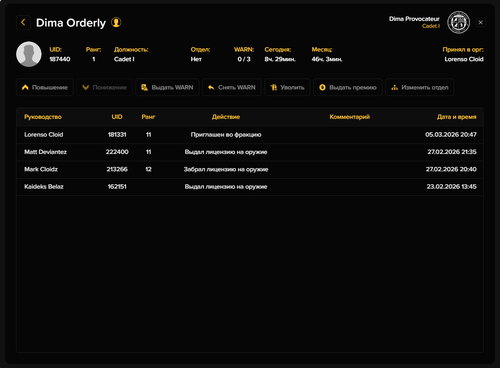Image resolution: width=500 pixels, height=368 pixels.
Task: Click the date 23.02.2026 13:45
Action: pos(452,187)
